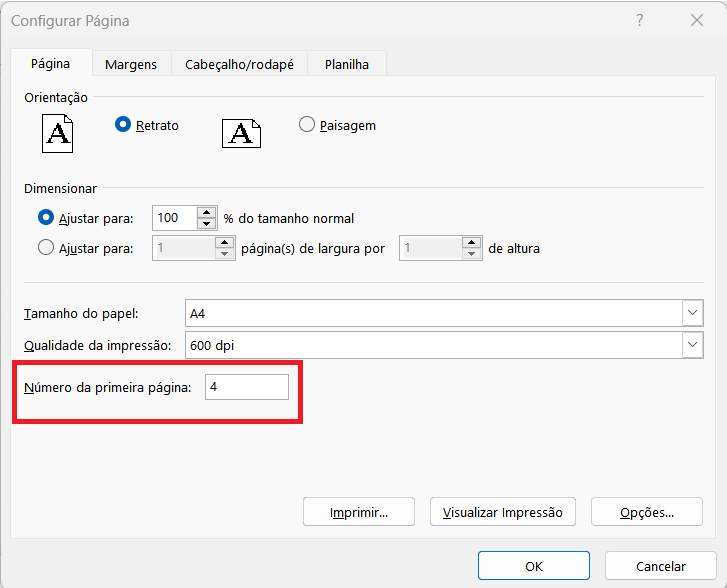Select the Retrato orientation radio button
This screenshot has height=588, width=727.
pyautogui.click(x=124, y=125)
